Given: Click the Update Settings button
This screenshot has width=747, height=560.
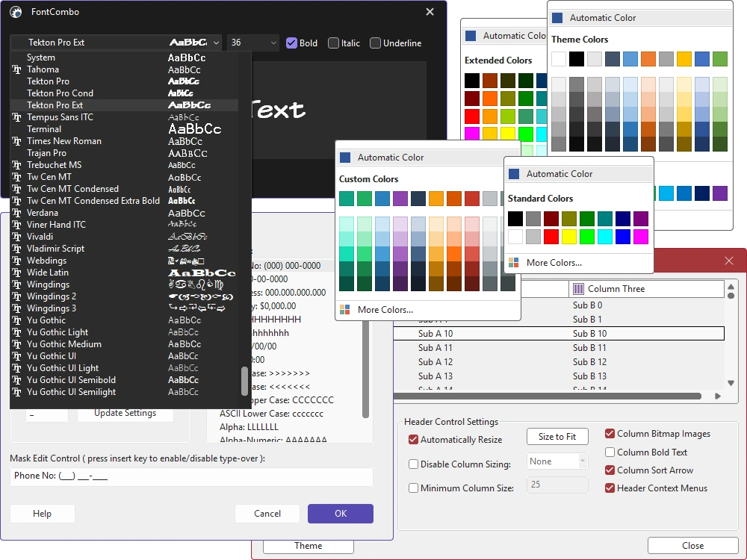Looking at the screenshot, I should [125, 414].
